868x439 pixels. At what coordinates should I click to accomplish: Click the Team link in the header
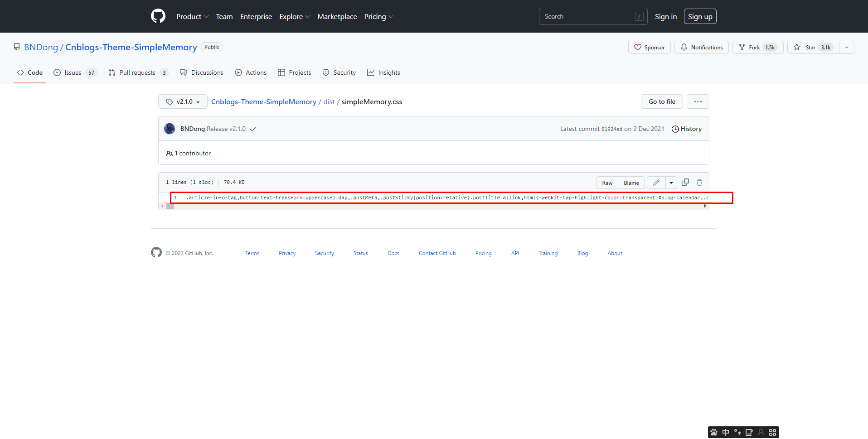[x=224, y=16]
